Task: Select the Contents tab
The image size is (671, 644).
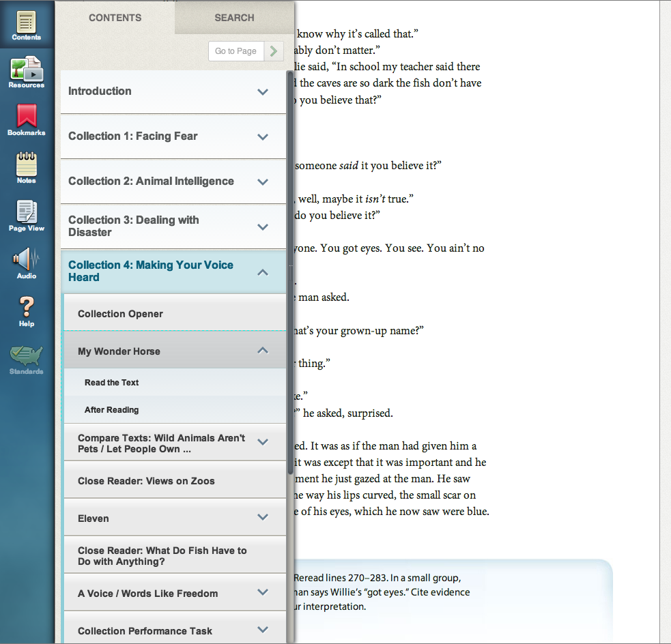Action: (x=115, y=18)
